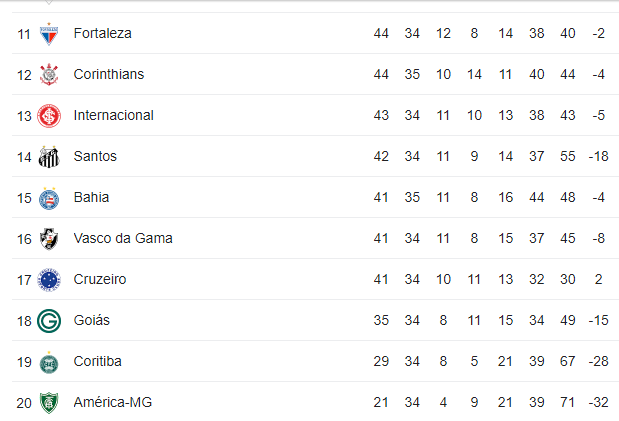Open the Corinthians team name link

click(109, 75)
